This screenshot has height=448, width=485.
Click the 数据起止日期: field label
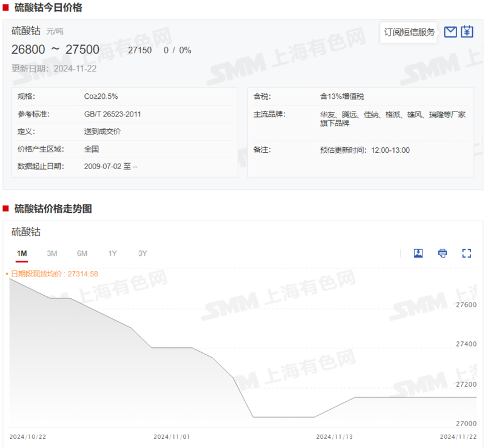pos(41,167)
